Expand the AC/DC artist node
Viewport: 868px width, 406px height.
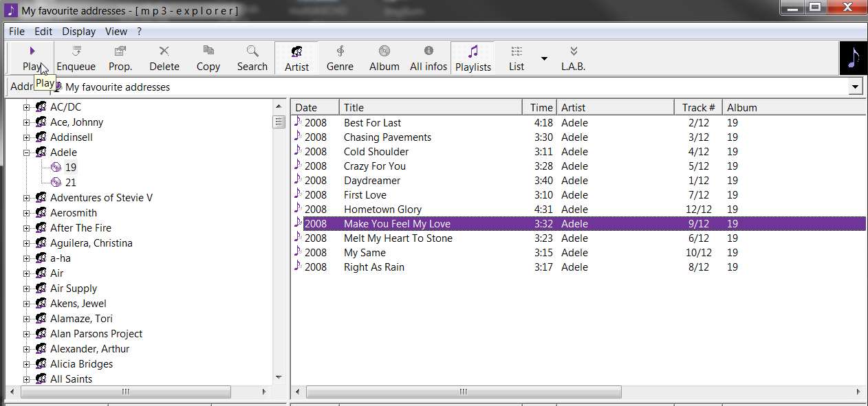coord(27,107)
